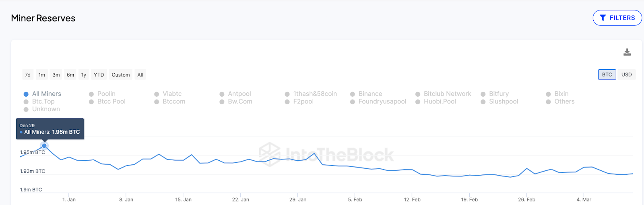Open the FILTERS button
Image resolution: width=644 pixels, height=205 pixels.
pos(617,18)
